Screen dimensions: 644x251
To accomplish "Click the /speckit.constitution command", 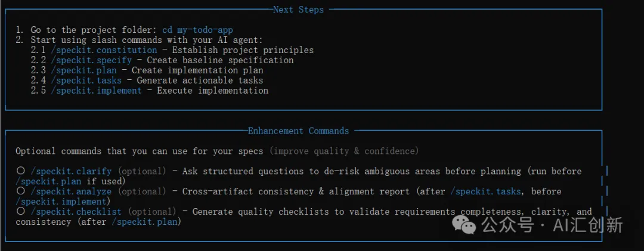I will tap(104, 50).
